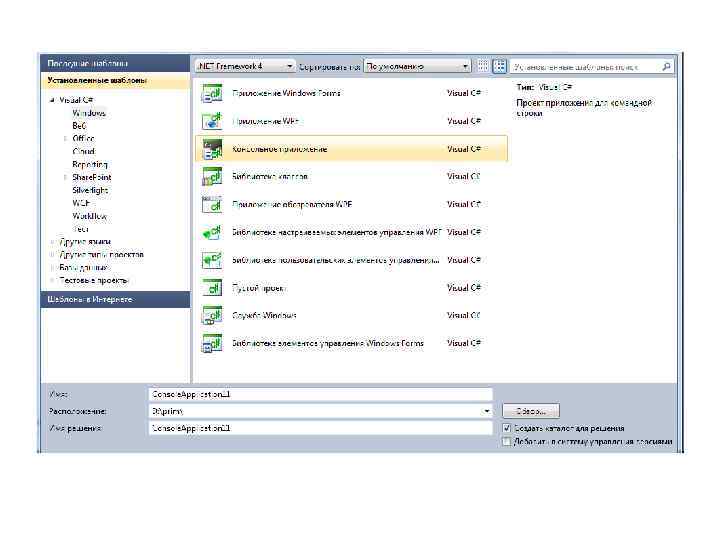This screenshot has width=720, height=540.
Task: Collapse the Visual C# tree node
Action: (x=52, y=100)
